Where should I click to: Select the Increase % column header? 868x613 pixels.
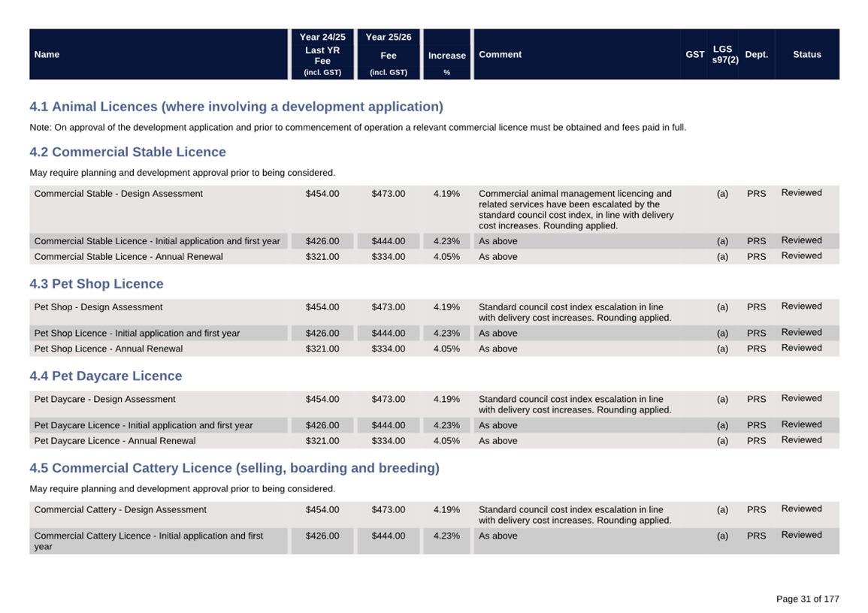pos(446,56)
